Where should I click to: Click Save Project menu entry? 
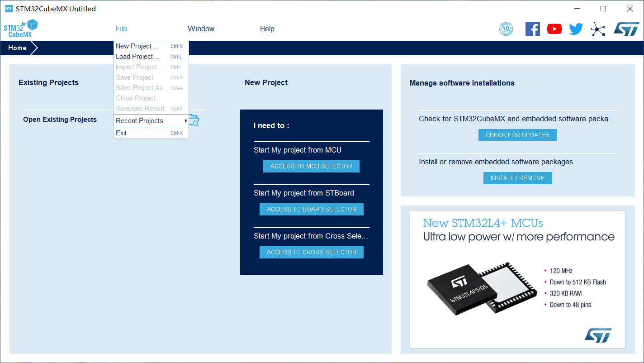point(151,77)
